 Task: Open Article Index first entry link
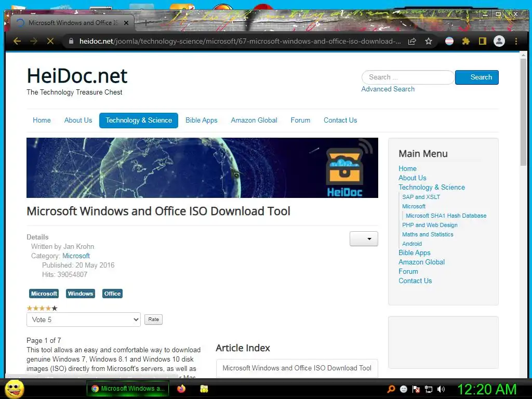pyautogui.click(x=297, y=368)
